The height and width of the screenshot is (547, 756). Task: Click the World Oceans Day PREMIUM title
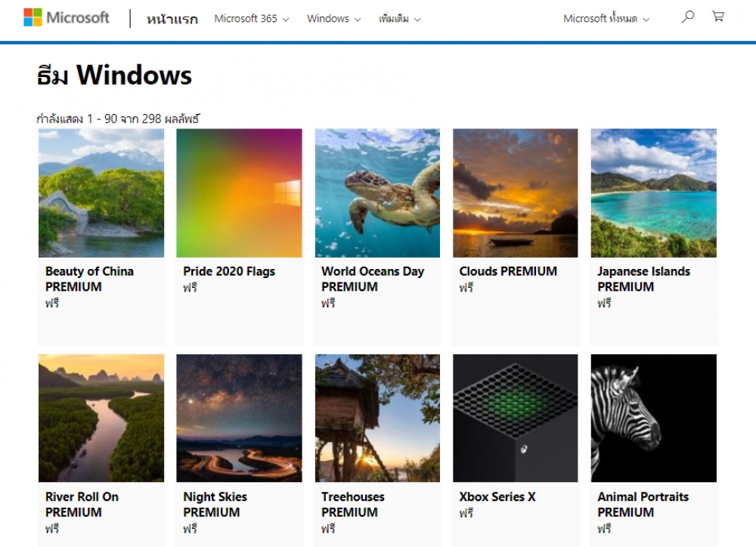coord(373,279)
